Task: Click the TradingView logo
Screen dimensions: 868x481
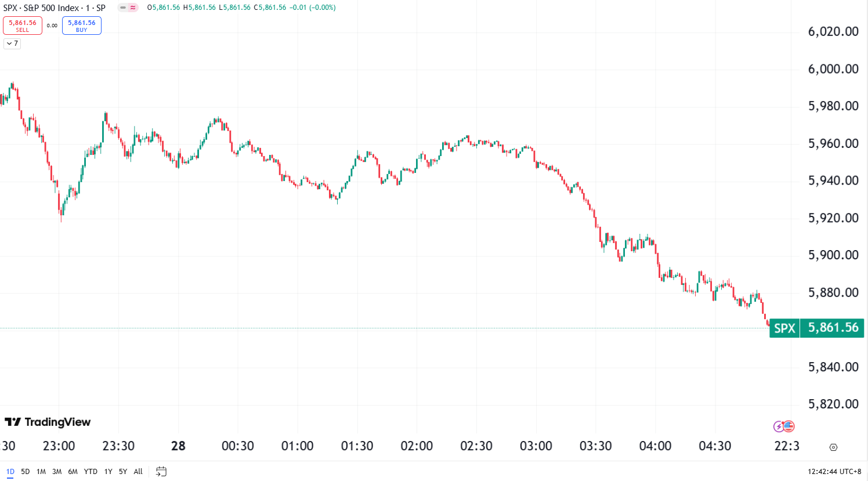Action: click(48, 422)
